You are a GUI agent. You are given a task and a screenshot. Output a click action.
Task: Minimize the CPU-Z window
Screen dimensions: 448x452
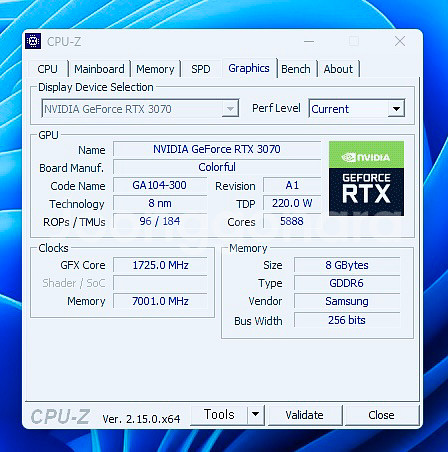click(x=309, y=42)
